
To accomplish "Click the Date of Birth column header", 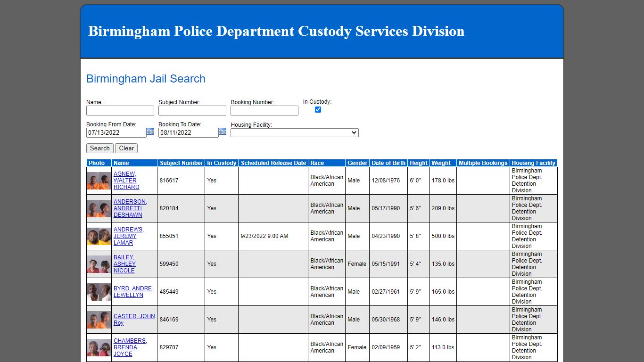I will point(388,163).
